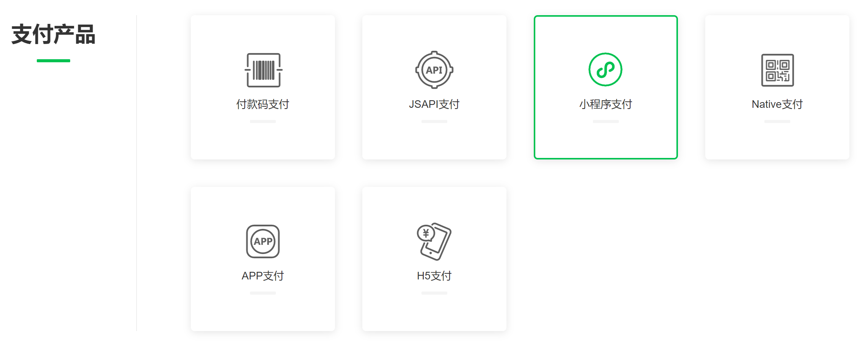Click the API gear icon
Image resolution: width=868 pixels, height=347 pixels.
tap(434, 70)
